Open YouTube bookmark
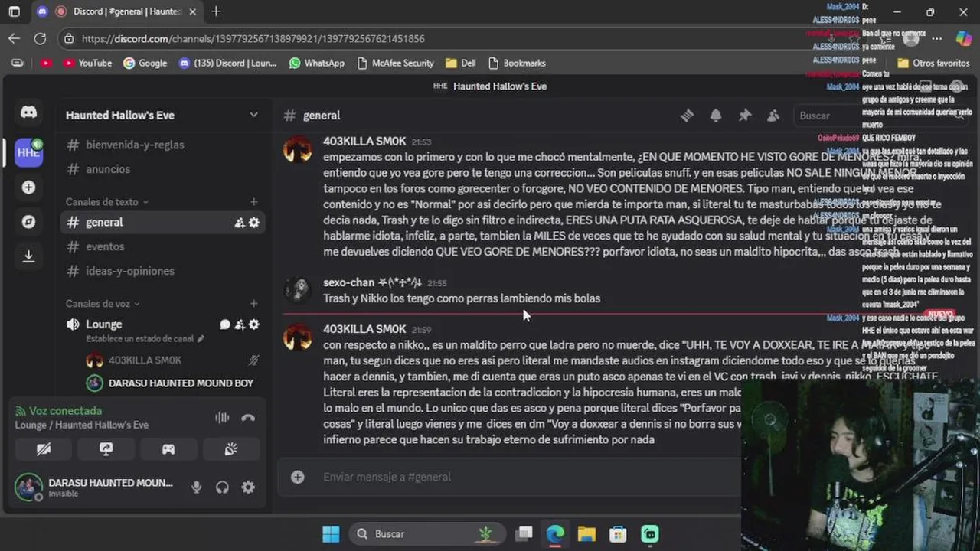The width and height of the screenshot is (980, 551). [x=86, y=64]
